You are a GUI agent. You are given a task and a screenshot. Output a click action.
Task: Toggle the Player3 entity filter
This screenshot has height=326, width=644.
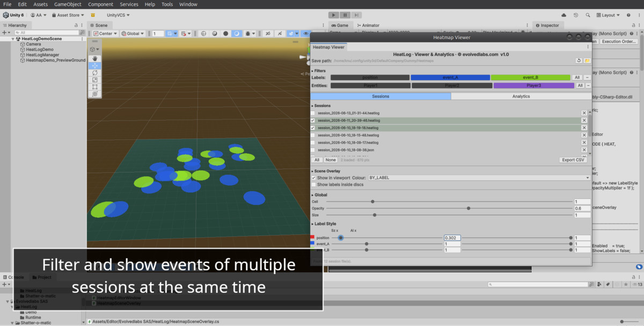(533, 85)
